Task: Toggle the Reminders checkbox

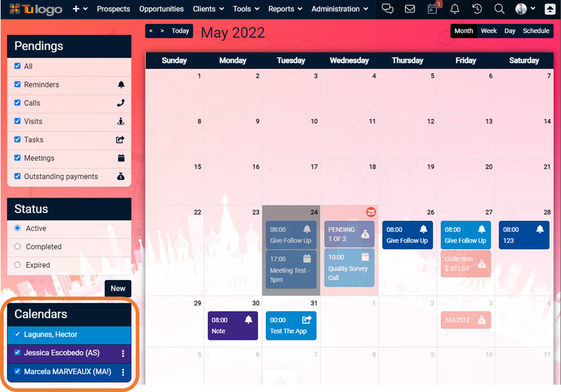Action: [x=17, y=84]
